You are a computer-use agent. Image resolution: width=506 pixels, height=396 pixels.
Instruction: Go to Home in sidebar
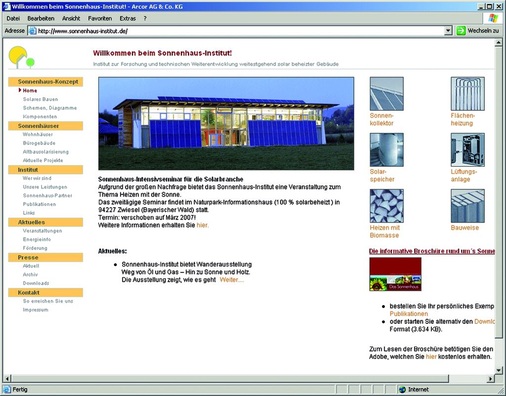tap(30, 90)
